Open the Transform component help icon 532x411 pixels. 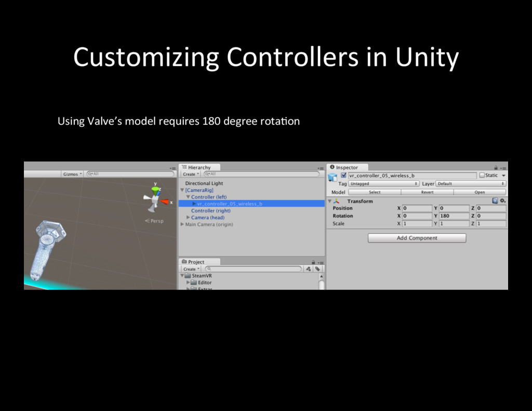click(x=495, y=201)
